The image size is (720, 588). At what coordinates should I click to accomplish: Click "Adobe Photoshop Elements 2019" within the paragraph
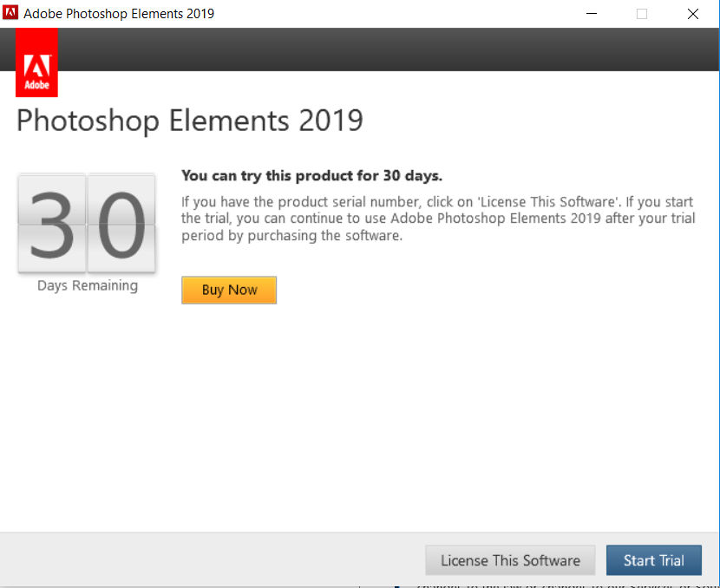pos(489,219)
